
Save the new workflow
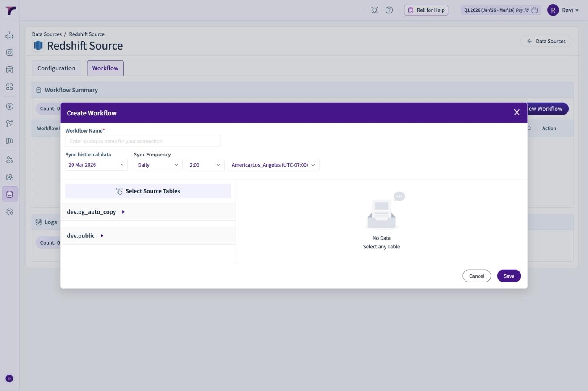[509, 276]
